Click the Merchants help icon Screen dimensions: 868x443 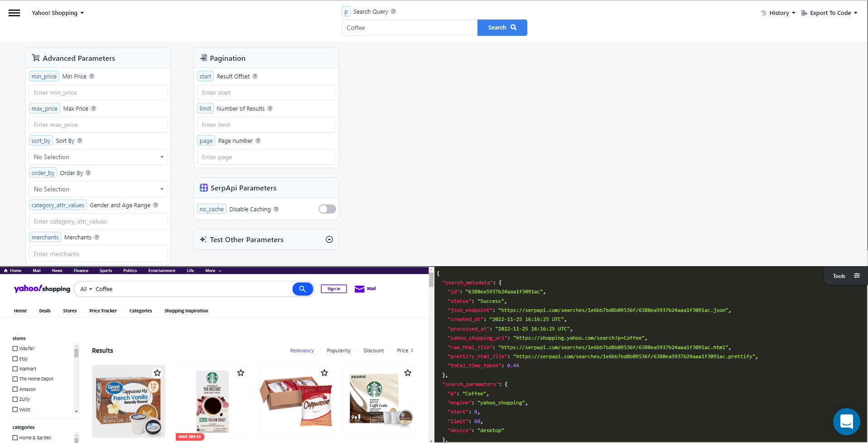point(96,237)
